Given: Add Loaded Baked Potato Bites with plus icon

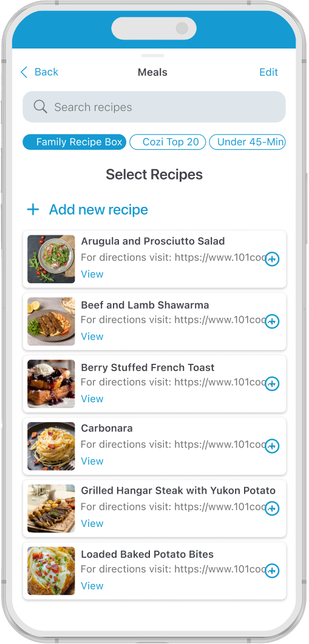Looking at the screenshot, I should tap(272, 571).
